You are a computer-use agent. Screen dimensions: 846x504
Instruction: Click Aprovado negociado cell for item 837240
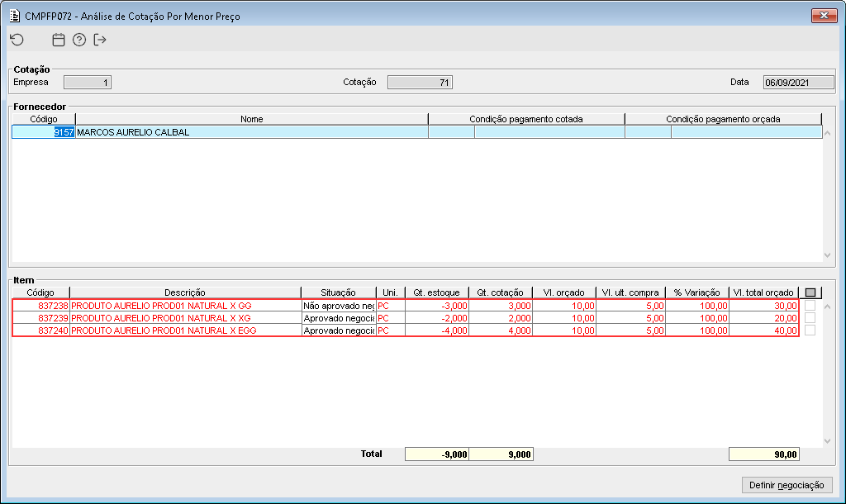click(x=339, y=330)
